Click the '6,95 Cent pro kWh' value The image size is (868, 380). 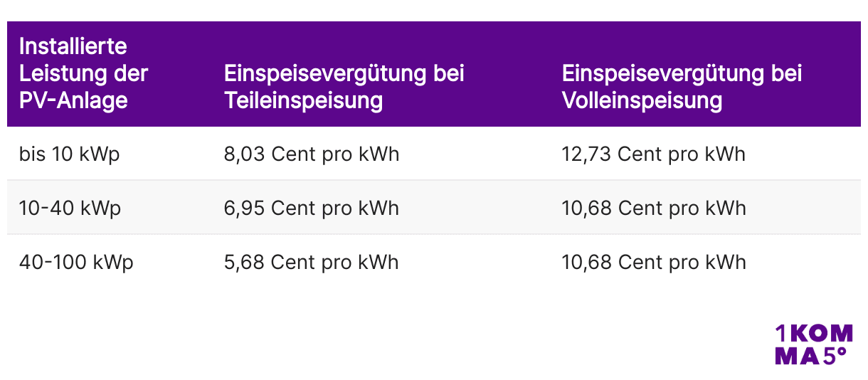(312, 208)
